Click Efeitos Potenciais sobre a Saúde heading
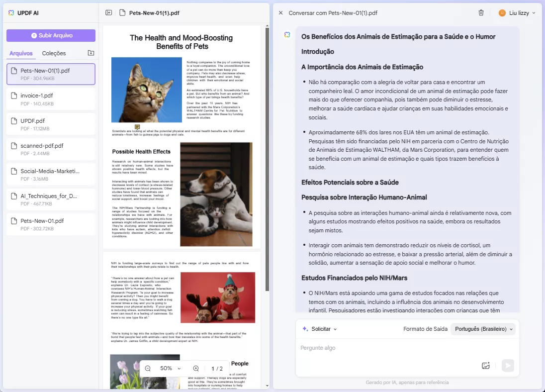545x392 pixels. 350,182
